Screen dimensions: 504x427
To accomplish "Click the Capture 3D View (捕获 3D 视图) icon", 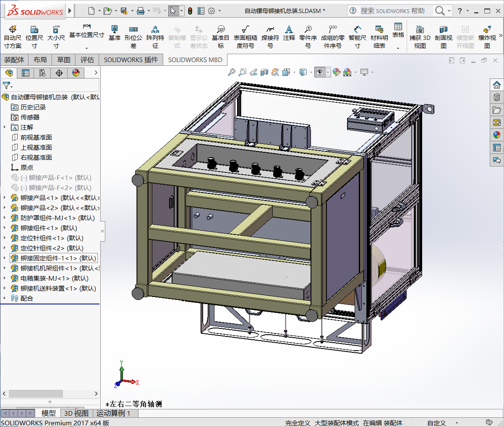I will (420, 36).
